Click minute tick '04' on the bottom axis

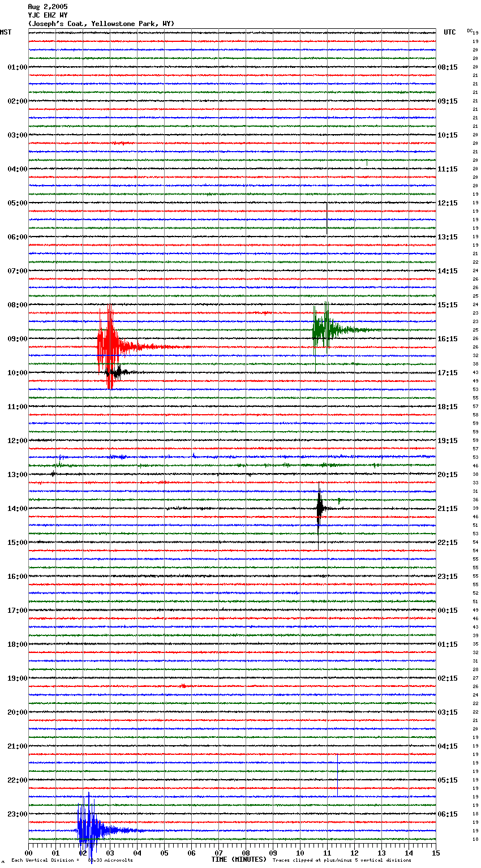coord(137,853)
